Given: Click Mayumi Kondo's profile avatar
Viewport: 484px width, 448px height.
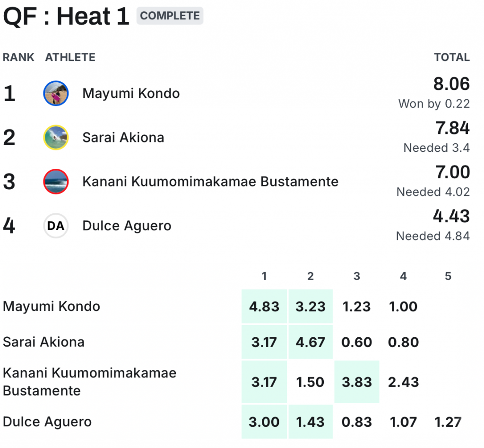Looking at the screenshot, I should (56, 93).
